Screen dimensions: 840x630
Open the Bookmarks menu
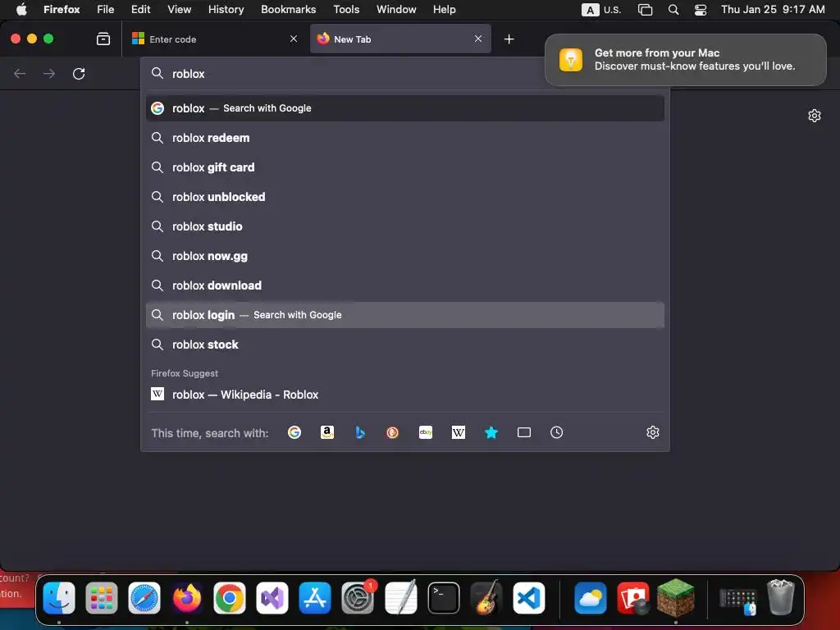tap(288, 9)
